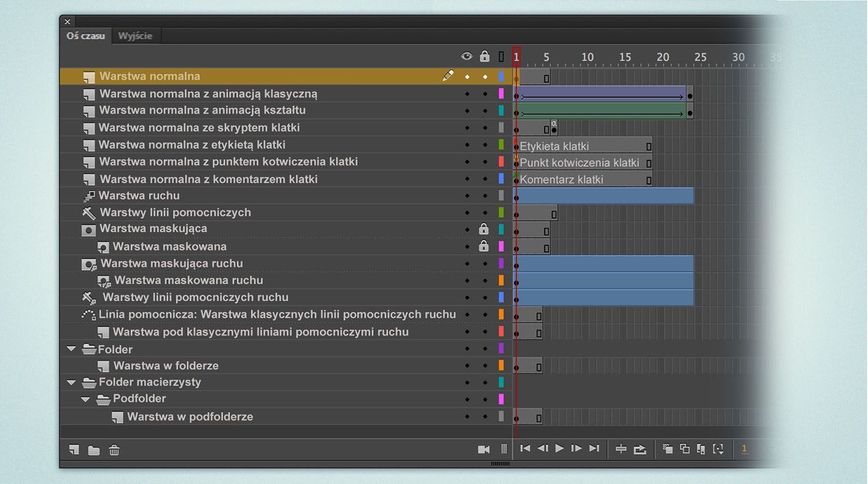Viewport: 868px width, 484px height.
Task: Collapse the Podfolder group
Action: [x=86, y=399]
